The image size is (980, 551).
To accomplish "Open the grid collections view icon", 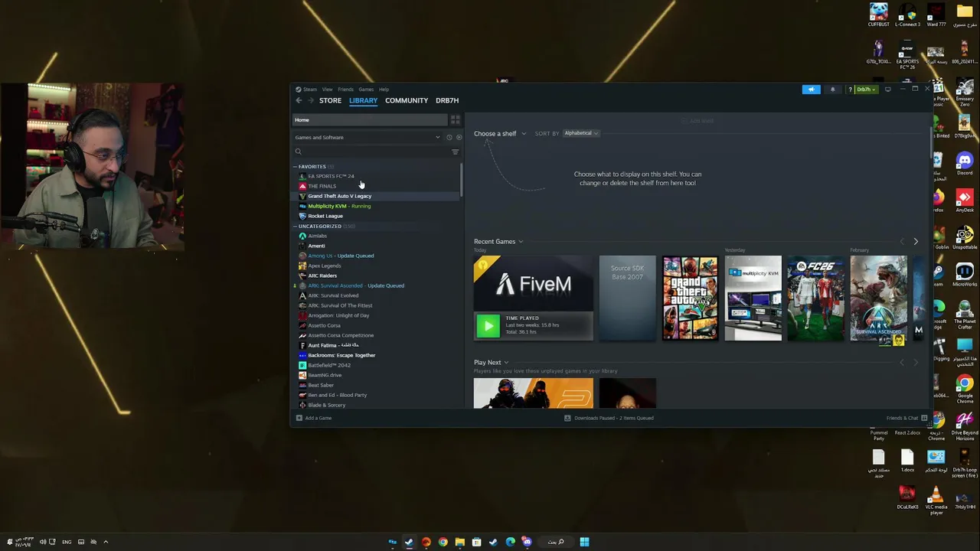I will tap(455, 120).
